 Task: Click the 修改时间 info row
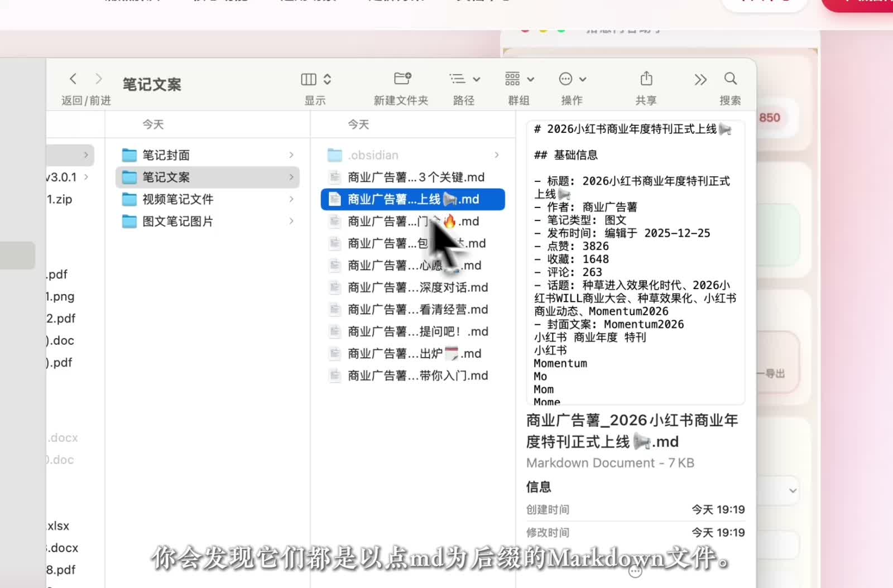635,532
